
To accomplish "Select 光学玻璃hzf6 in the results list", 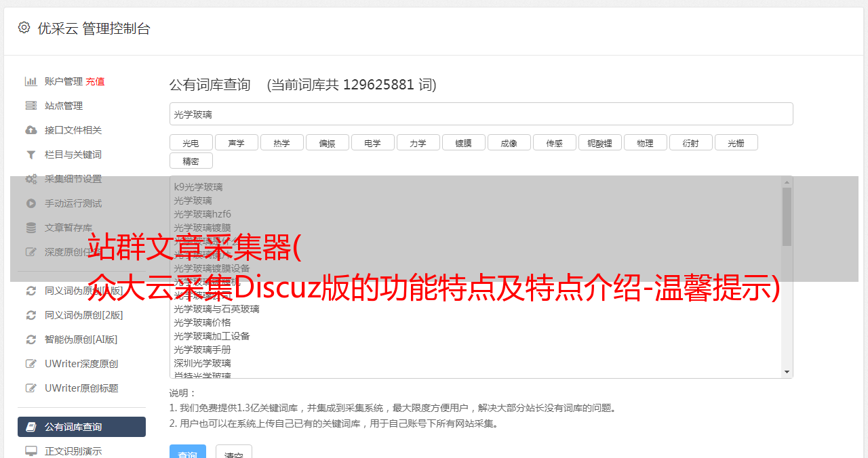I will pos(202,214).
